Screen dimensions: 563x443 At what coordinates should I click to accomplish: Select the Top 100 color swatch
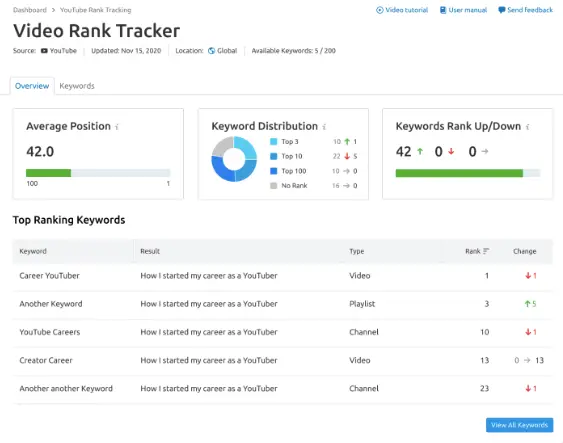(x=274, y=171)
